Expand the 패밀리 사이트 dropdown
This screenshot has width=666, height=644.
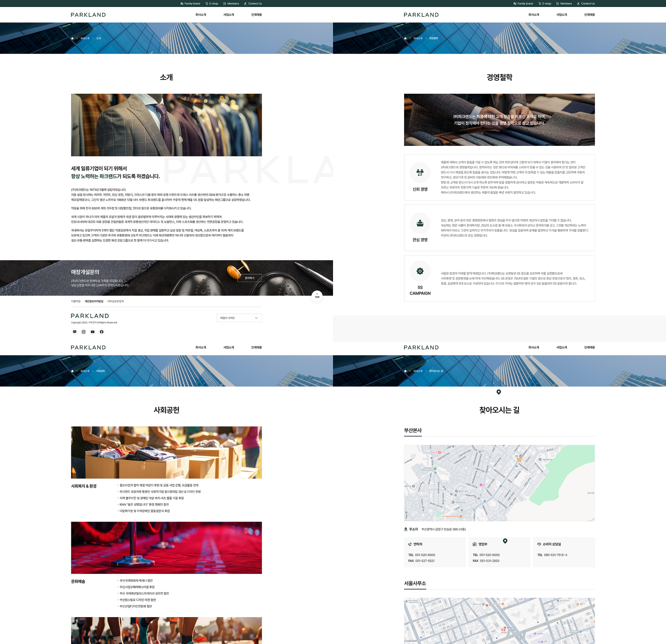tap(239, 318)
